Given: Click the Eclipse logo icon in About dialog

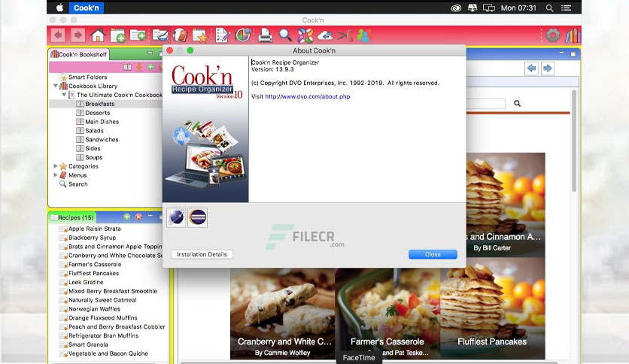Looking at the screenshot, I should (x=197, y=217).
